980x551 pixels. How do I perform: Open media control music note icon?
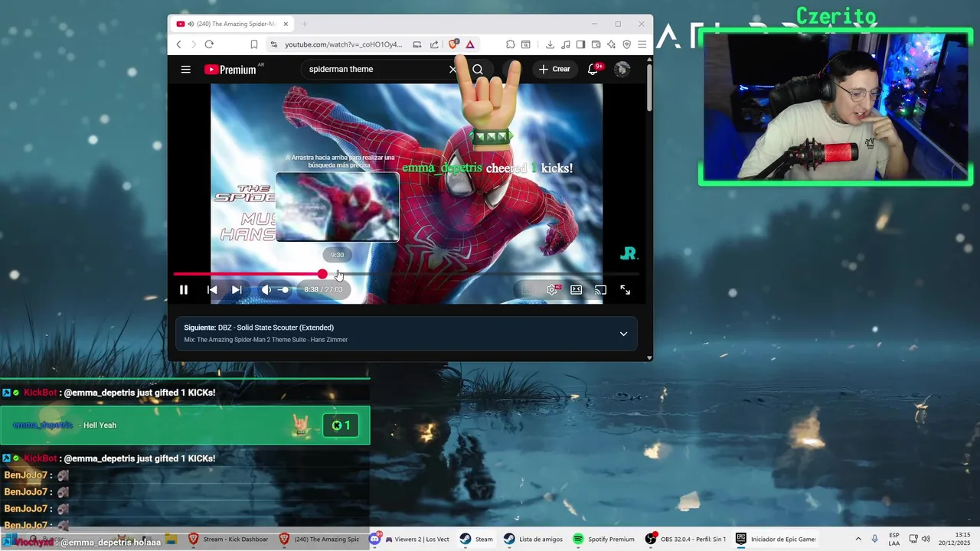point(565,44)
